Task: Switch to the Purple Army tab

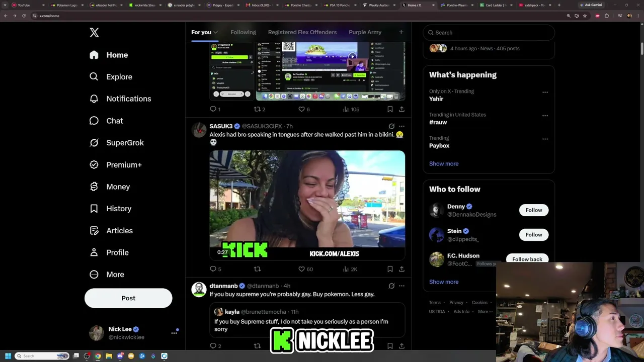Action: (x=365, y=32)
